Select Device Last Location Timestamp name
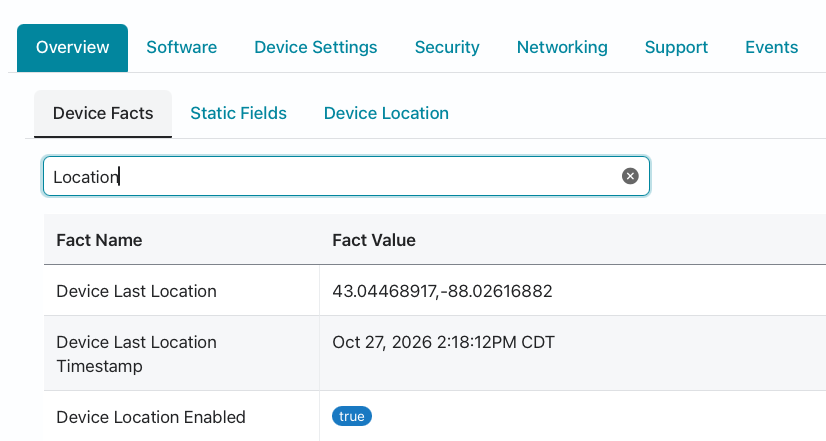Image resolution: width=826 pixels, height=441 pixels. [136, 354]
